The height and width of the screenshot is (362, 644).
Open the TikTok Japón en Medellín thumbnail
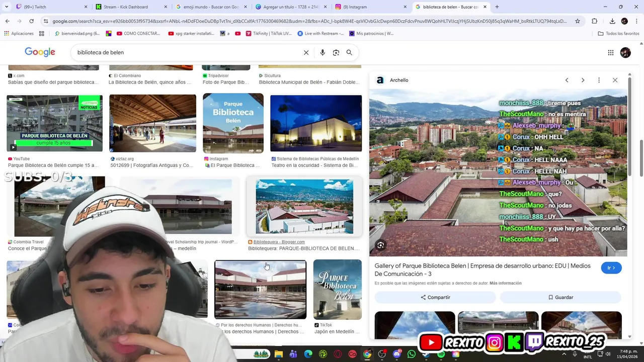coord(337,290)
